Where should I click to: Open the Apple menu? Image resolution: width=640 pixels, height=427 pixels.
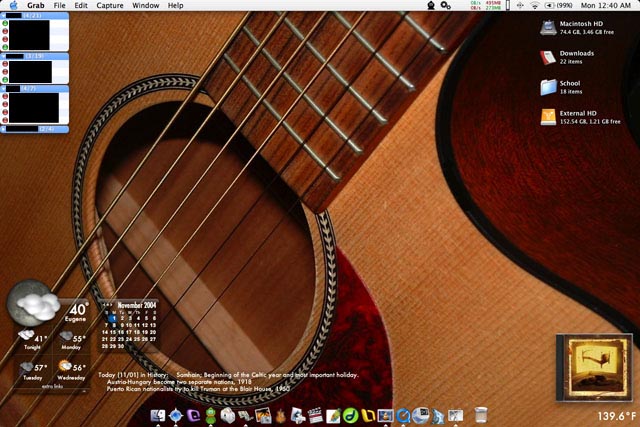pos(13,5)
